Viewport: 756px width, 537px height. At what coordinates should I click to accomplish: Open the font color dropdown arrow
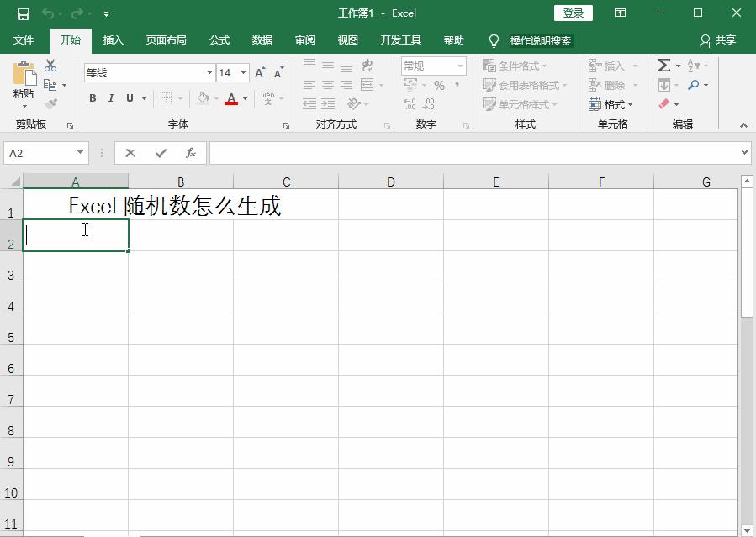tap(245, 98)
